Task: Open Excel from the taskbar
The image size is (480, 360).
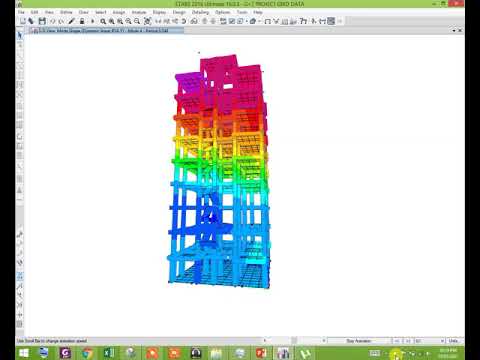Action: tap(109, 353)
